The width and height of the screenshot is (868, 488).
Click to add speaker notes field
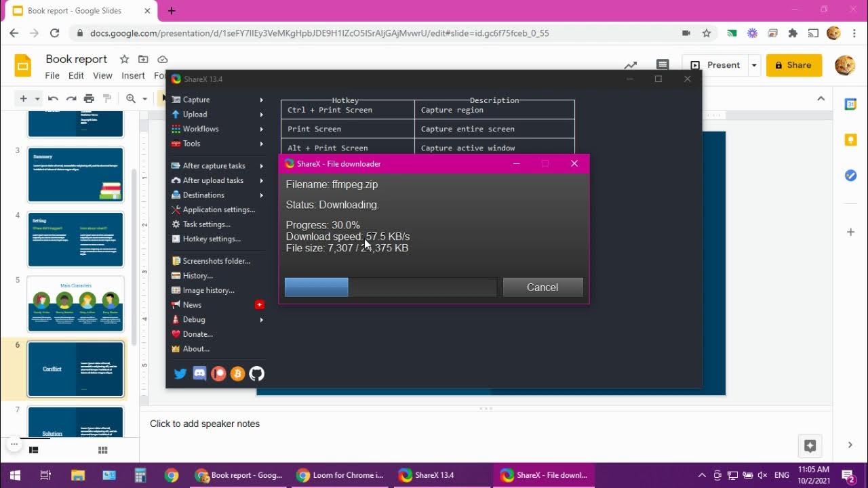[486, 424]
